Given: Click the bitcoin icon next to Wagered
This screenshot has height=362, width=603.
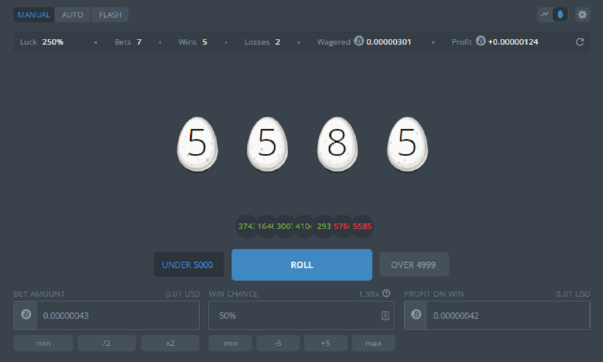Looking at the screenshot, I should [x=359, y=41].
